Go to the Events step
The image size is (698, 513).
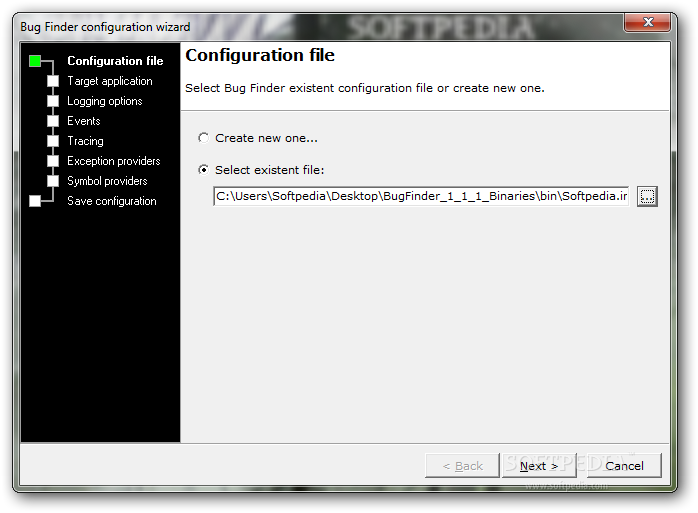pos(84,121)
